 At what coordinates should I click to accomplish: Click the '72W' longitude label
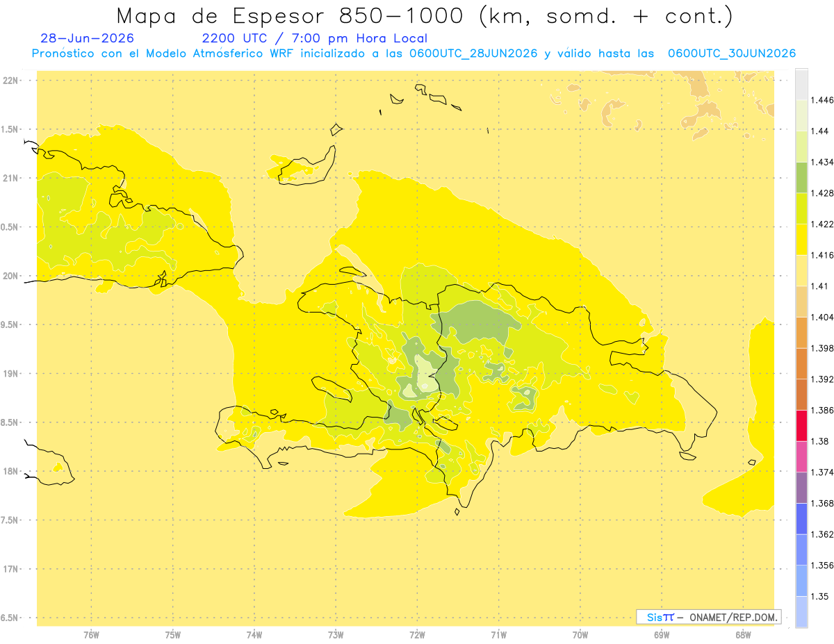point(417,636)
